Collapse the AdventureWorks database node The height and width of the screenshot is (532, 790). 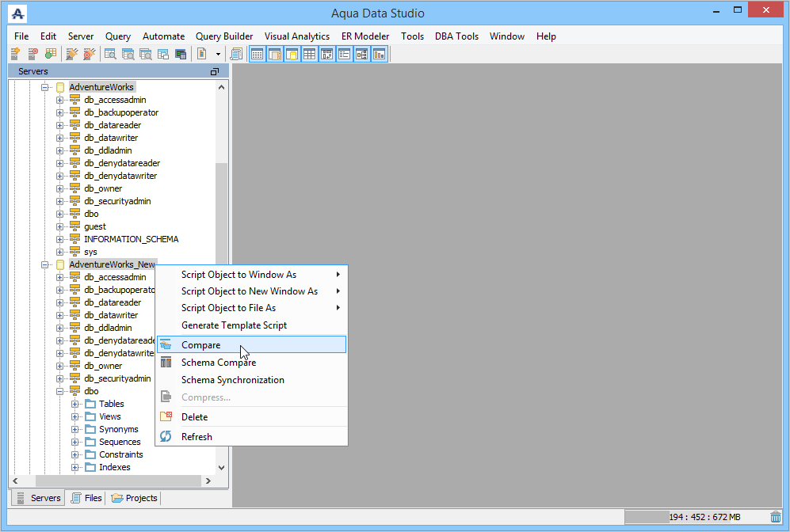[x=45, y=87]
